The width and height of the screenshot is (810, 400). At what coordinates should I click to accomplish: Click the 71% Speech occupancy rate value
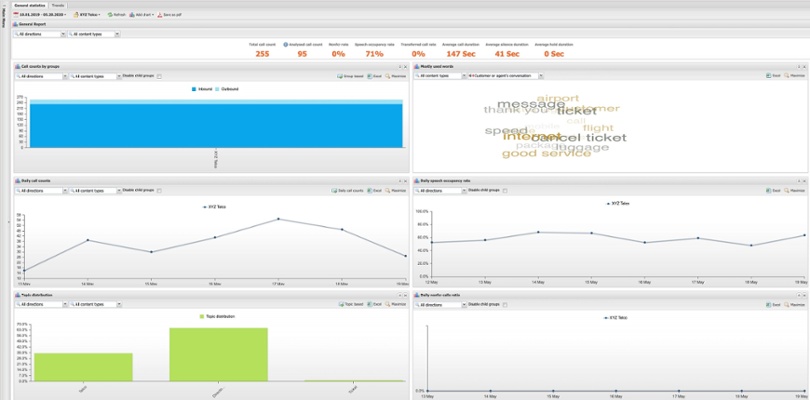(x=375, y=54)
